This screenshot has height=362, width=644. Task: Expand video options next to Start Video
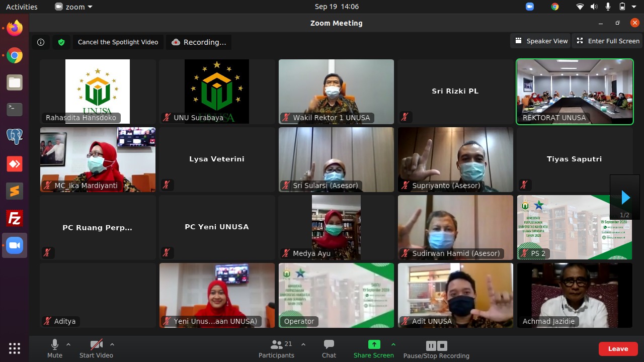(112, 344)
